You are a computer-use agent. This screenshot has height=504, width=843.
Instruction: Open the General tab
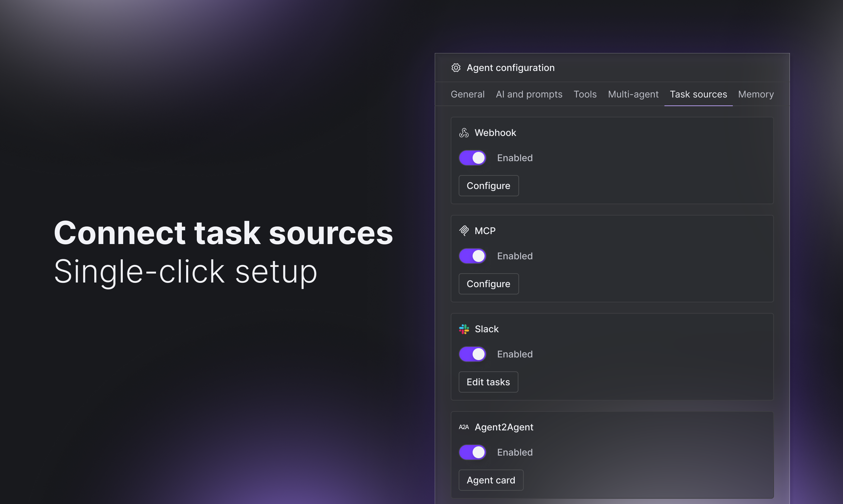point(467,94)
